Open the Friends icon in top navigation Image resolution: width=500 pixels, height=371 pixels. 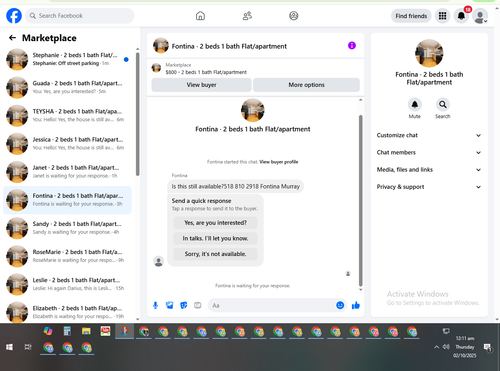(247, 16)
